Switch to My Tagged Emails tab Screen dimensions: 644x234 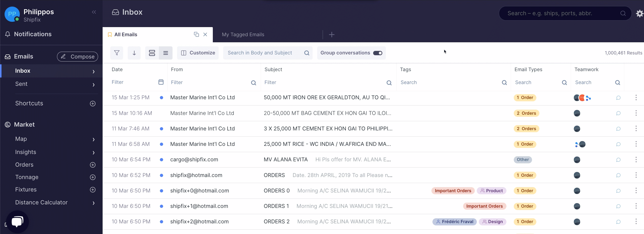[x=243, y=35]
